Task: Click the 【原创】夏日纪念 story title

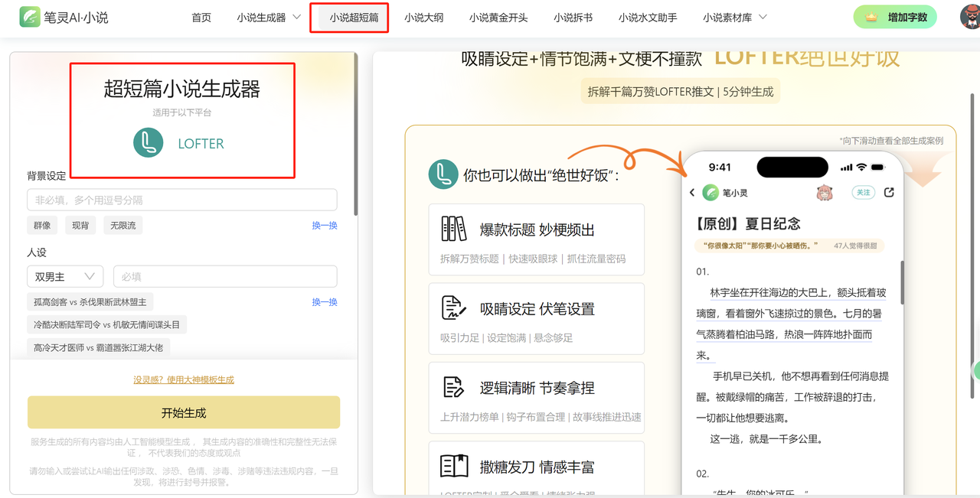Action: coord(748,224)
